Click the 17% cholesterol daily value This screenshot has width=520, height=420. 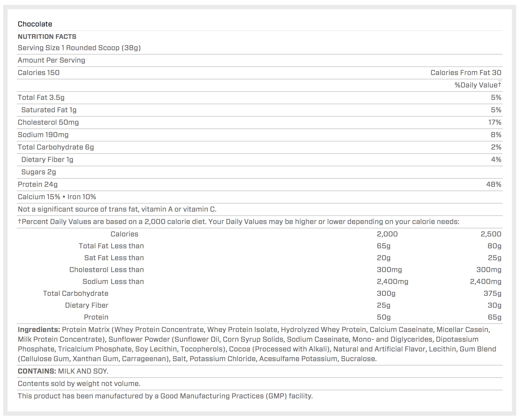coord(495,122)
